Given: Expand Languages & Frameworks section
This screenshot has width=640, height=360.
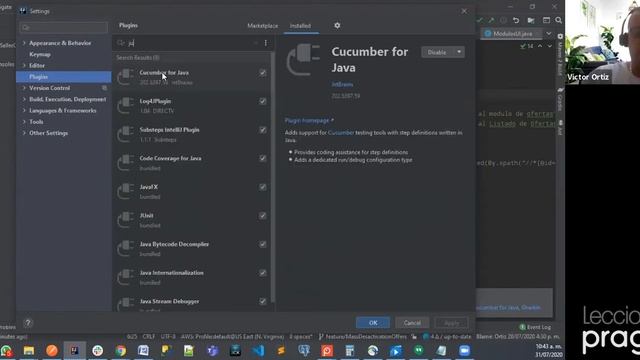Looking at the screenshot, I should pos(24,110).
